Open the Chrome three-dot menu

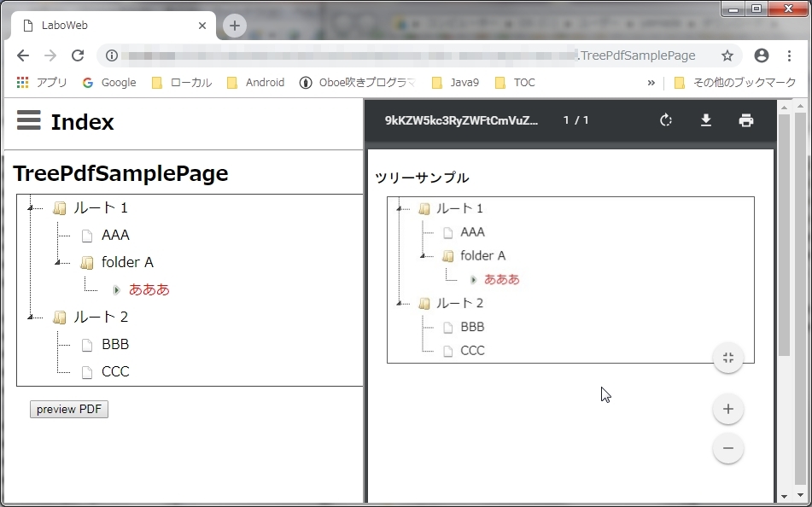pos(789,55)
